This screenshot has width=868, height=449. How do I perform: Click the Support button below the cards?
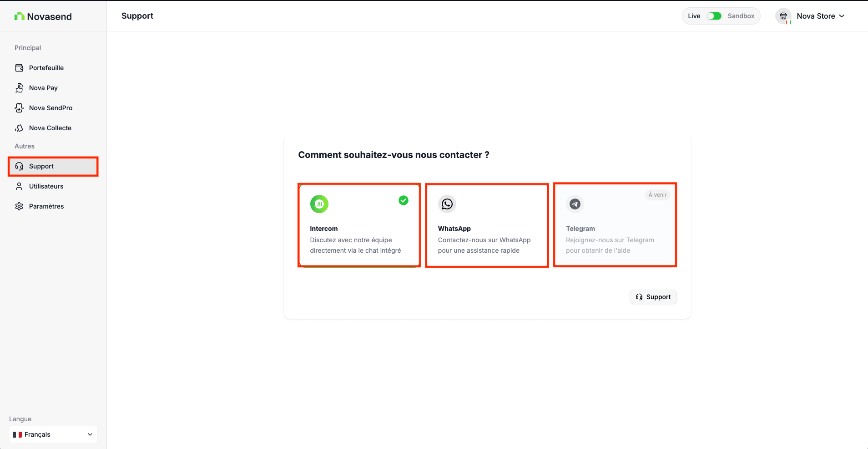click(653, 297)
